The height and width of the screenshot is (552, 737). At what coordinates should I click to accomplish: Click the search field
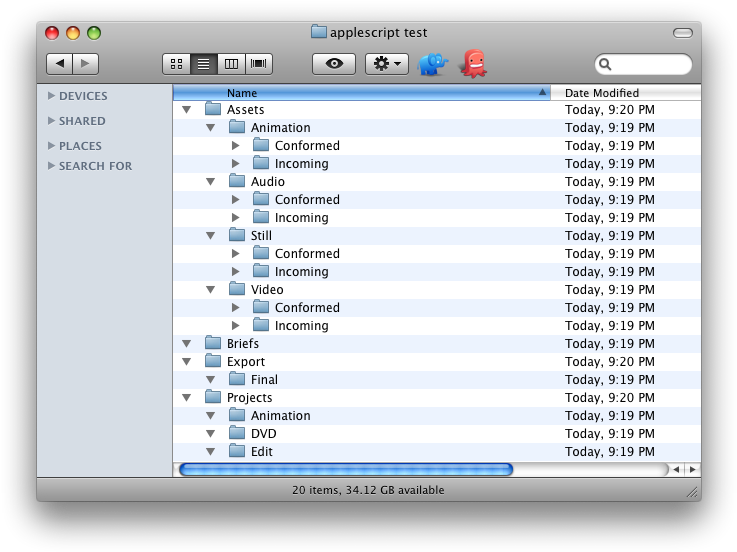click(x=643, y=64)
